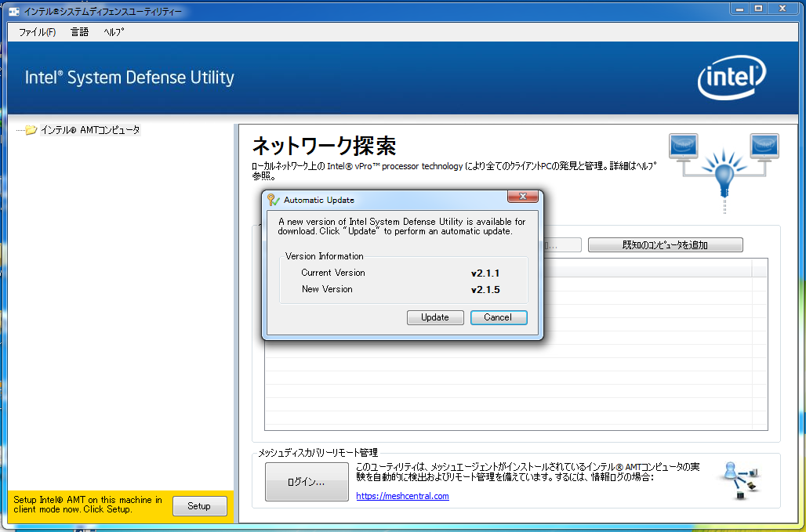The height and width of the screenshot is (532, 806).
Task: Click the 既知のコンピュータを追加 button
Action: point(665,245)
